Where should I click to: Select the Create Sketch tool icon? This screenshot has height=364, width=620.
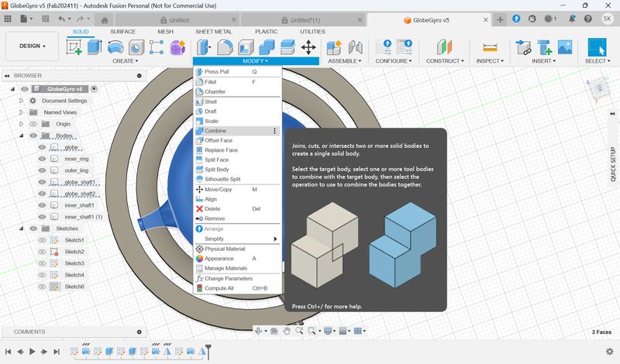(x=74, y=47)
